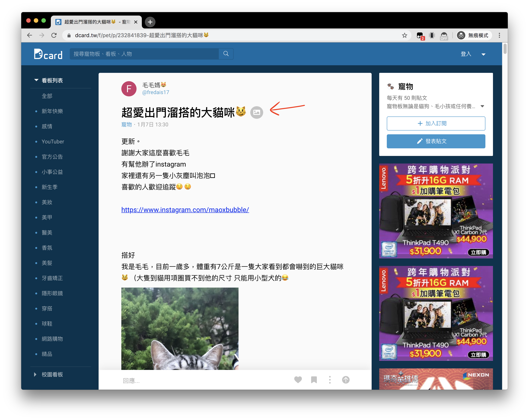The height and width of the screenshot is (420, 529).
Task: Bookmark this post with bookmark icon
Action: pyautogui.click(x=314, y=380)
